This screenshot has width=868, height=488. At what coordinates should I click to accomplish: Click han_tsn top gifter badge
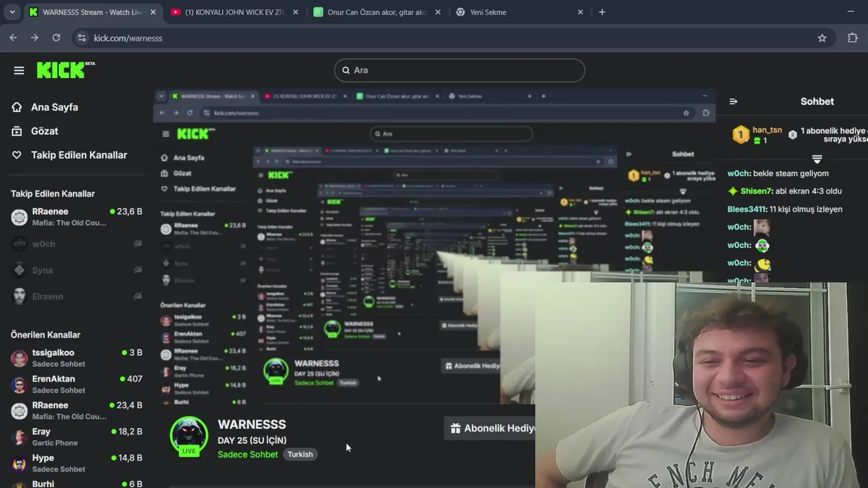741,134
